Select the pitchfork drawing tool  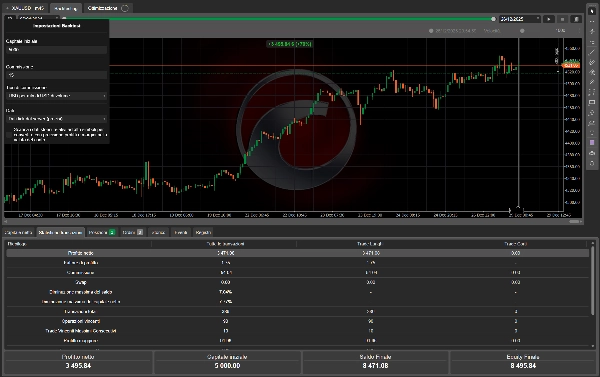click(x=592, y=72)
